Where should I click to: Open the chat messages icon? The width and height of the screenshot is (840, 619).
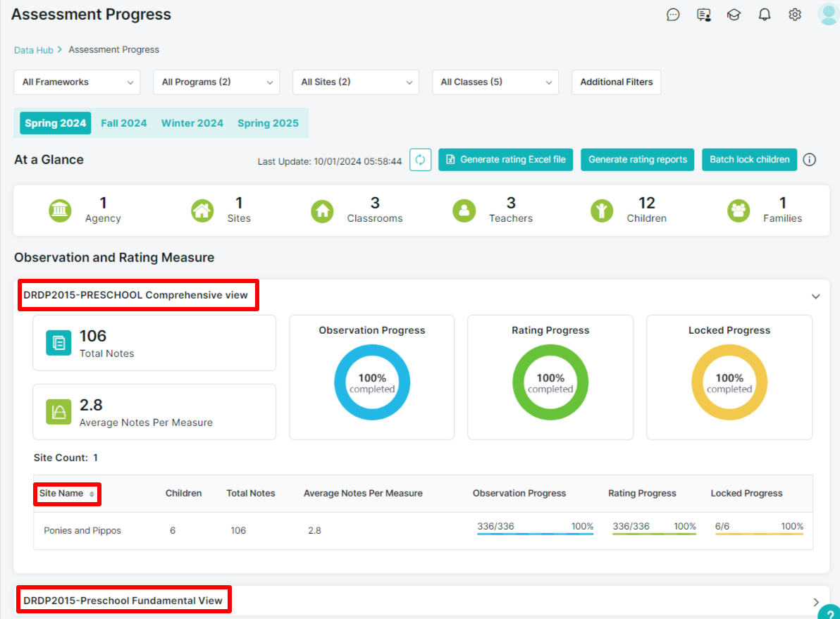point(673,15)
